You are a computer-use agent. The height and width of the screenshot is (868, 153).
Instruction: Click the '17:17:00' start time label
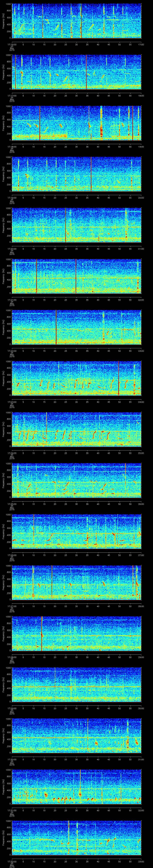click(x=12, y=96)
